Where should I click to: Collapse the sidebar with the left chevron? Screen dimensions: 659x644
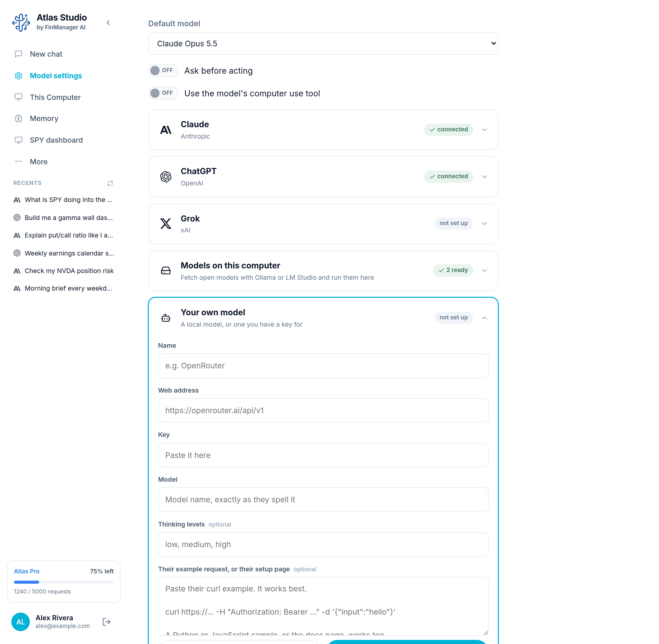[x=108, y=23]
